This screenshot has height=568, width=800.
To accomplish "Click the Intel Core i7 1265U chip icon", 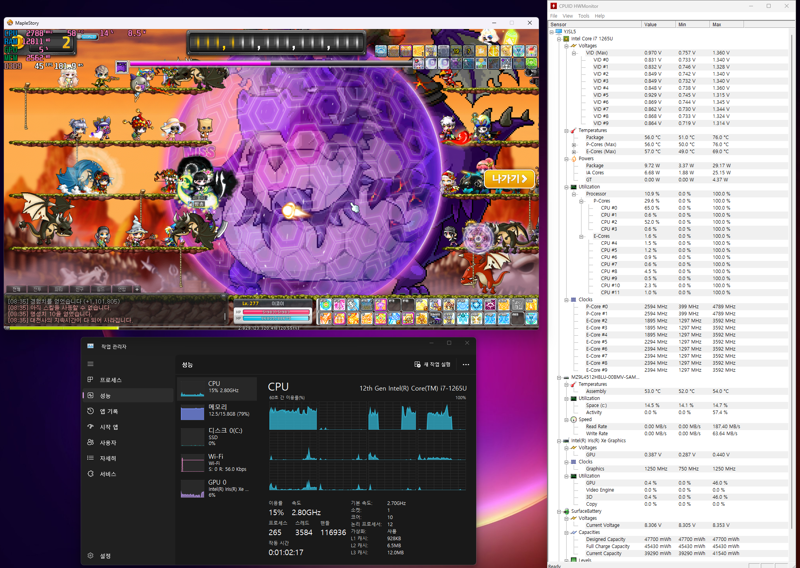I will (x=566, y=39).
